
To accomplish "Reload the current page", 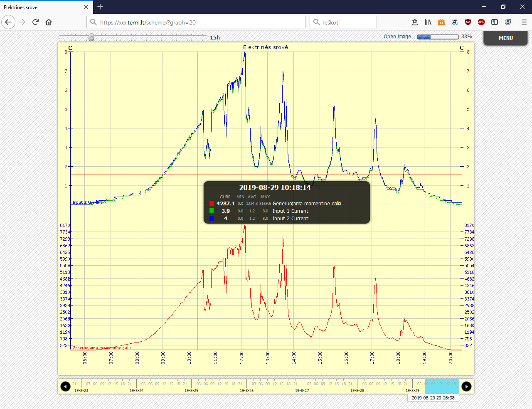I will click(x=35, y=22).
